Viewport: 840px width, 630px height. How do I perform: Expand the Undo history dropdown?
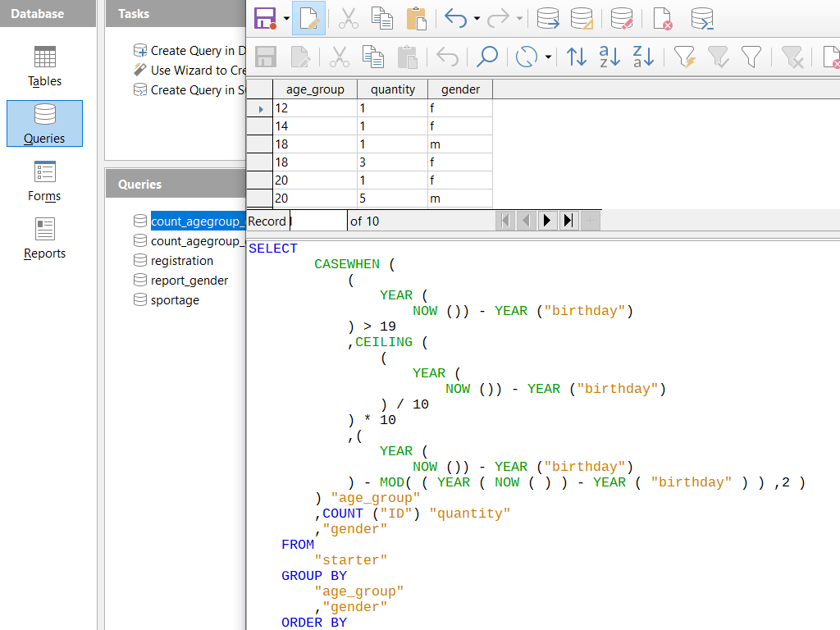(x=476, y=18)
